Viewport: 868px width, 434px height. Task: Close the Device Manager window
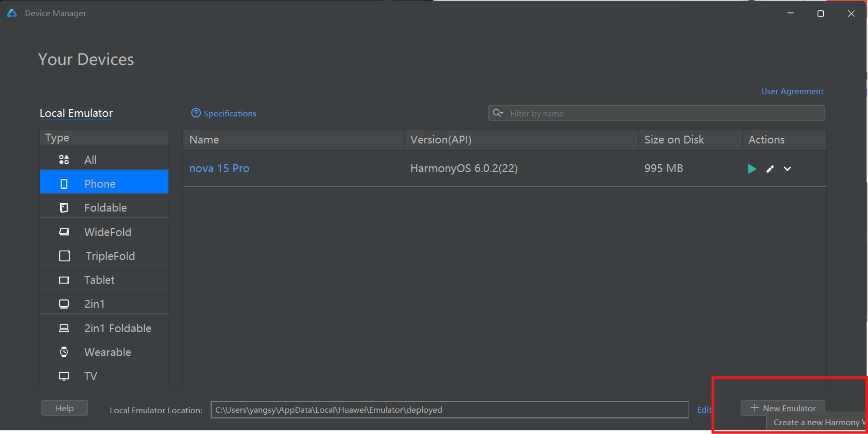pyautogui.click(x=851, y=14)
